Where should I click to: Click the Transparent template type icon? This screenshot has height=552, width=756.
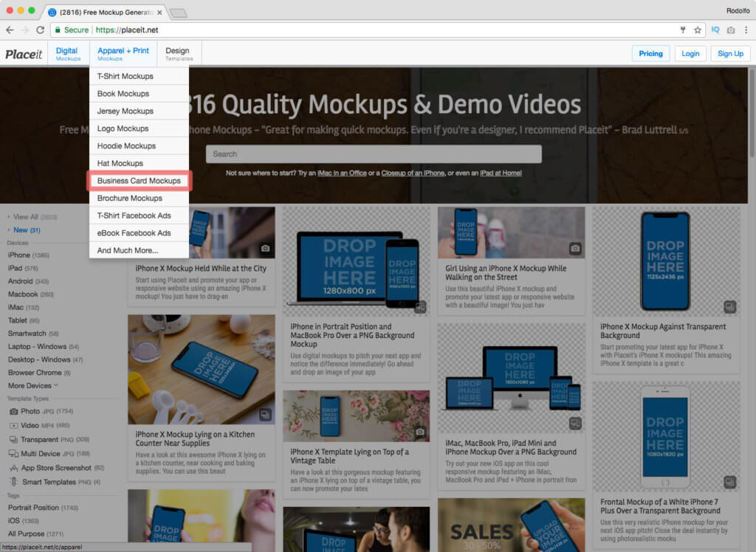(14, 440)
